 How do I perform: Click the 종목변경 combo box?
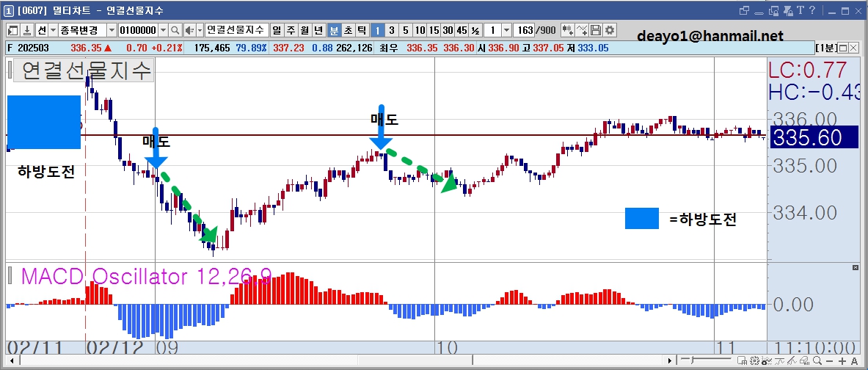click(x=83, y=30)
